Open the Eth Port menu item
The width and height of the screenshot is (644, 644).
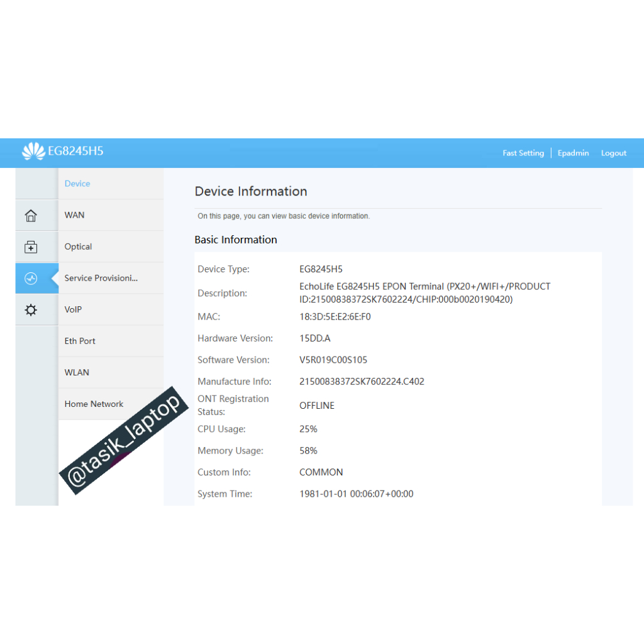(111, 341)
